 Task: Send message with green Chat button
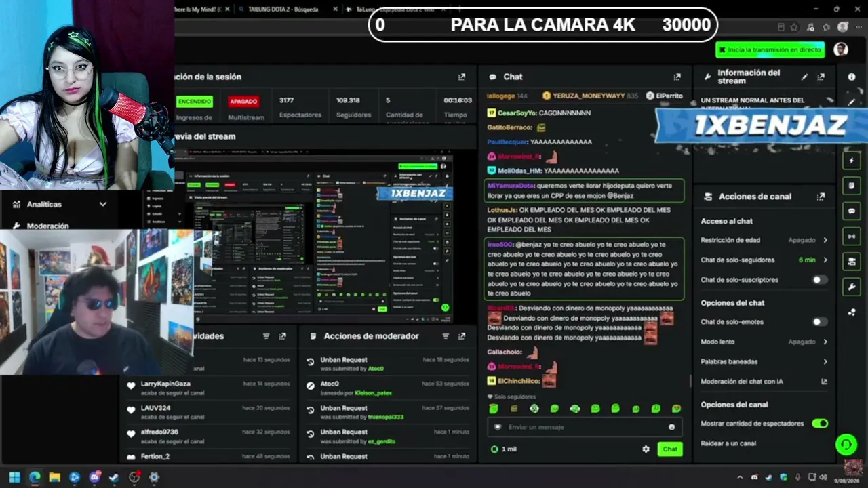670,449
